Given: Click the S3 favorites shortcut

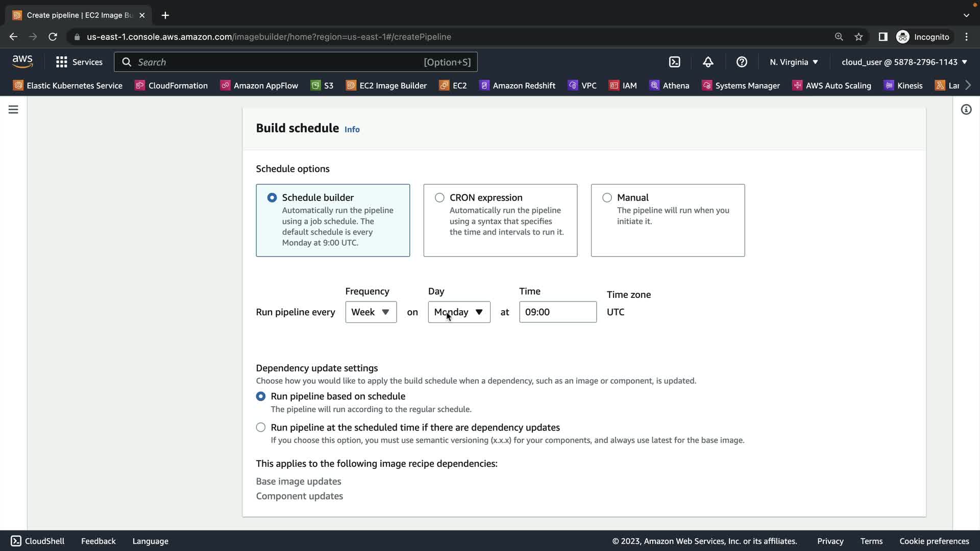Looking at the screenshot, I should [322, 86].
